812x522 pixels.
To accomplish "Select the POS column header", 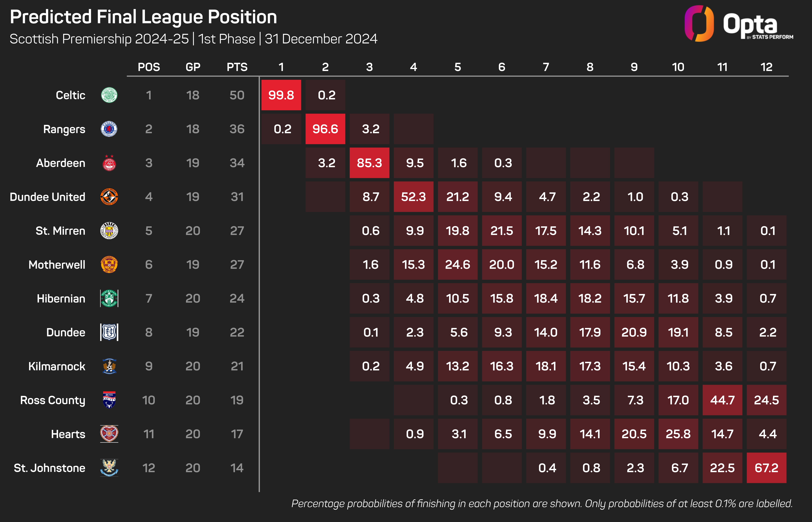I will [149, 67].
